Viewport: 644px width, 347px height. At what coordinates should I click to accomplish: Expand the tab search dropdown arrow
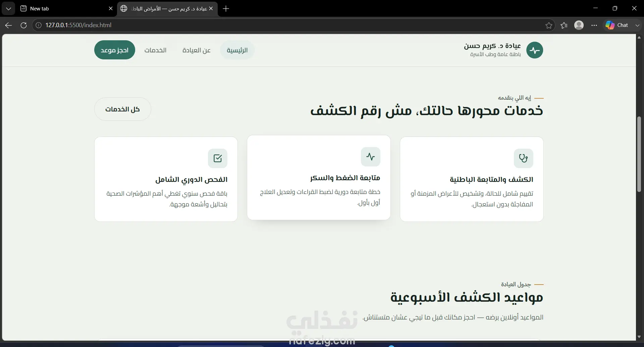coord(8,9)
